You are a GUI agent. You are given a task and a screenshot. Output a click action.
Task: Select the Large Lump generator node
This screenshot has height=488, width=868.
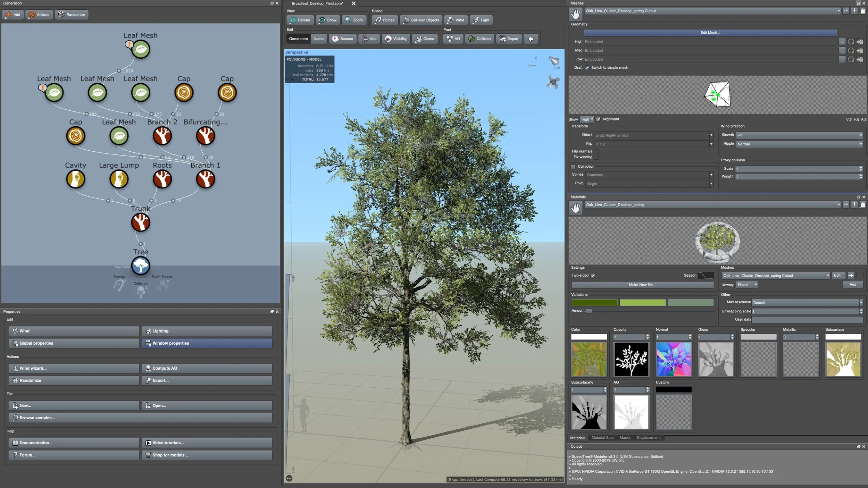click(119, 179)
